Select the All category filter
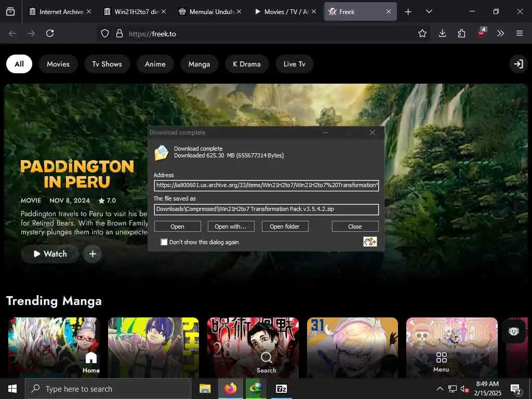The width and height of the screenshot is (532, 399). click(x=19, y=64)
